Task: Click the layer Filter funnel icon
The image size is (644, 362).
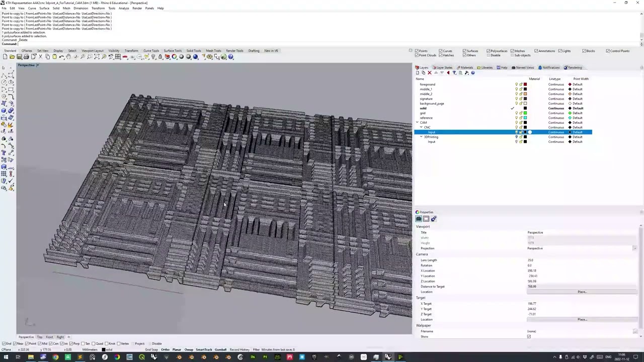Action: tap(454, 73)
